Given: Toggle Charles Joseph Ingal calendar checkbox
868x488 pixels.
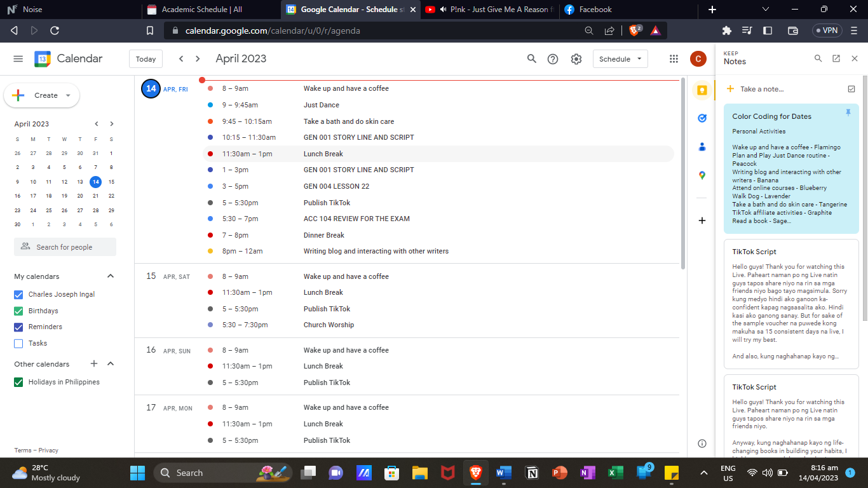Looking at the screenshot, I should [x=18, y=295].
